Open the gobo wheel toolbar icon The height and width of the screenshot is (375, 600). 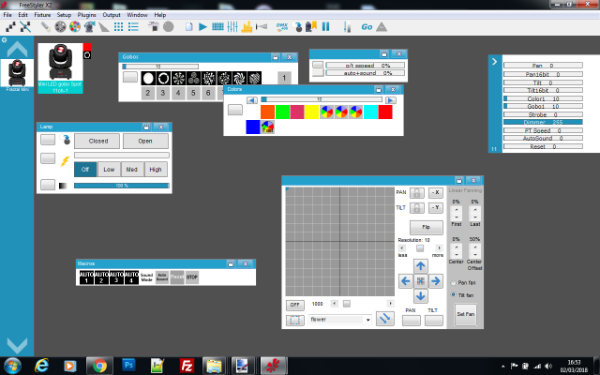(x=60, y=27)
